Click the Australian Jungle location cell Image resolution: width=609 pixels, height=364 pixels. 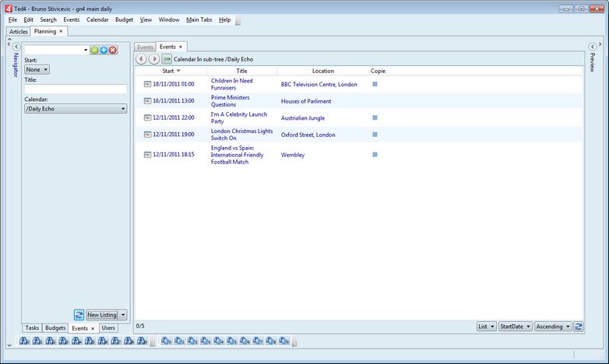click(303, 118)
